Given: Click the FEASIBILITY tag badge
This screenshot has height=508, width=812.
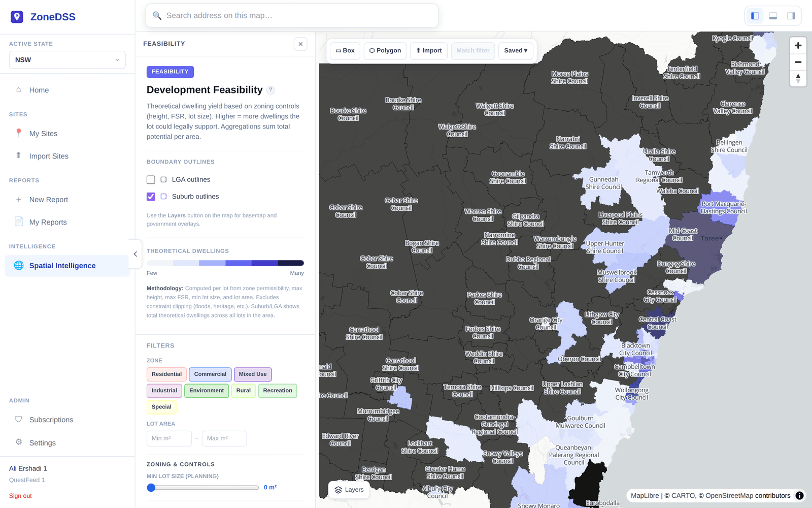Looking at the screenshot, I should [170, 72].
